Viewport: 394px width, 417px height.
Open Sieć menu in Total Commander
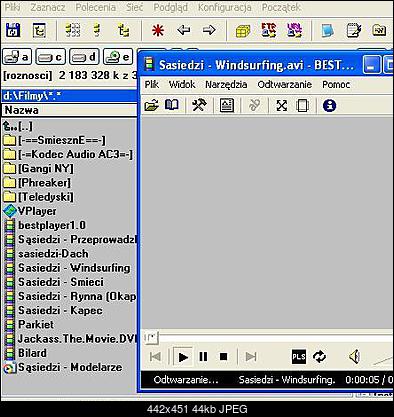(x=135, y=7)
